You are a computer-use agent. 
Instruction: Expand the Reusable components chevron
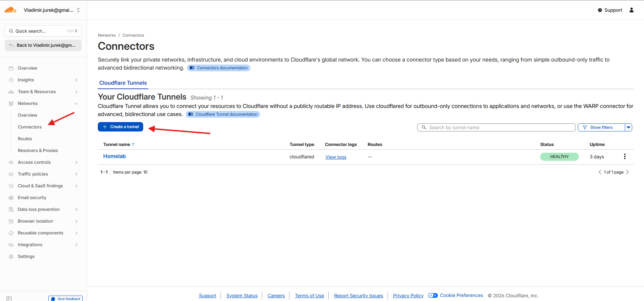76,233
